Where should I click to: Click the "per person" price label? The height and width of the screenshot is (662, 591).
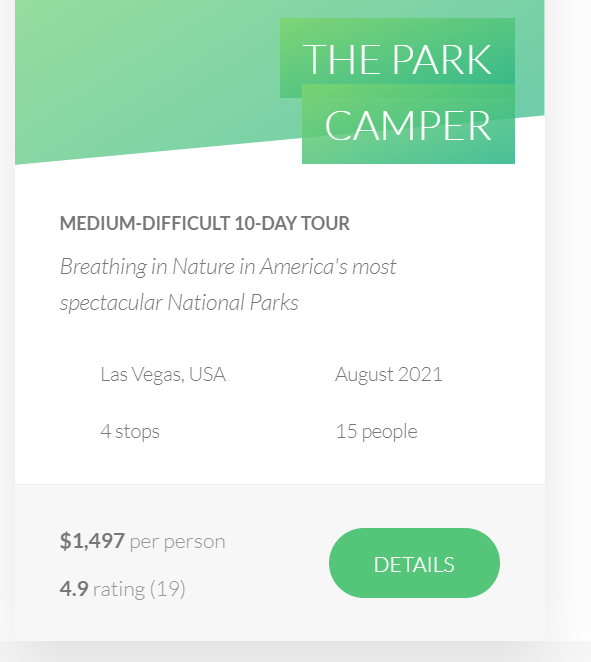pos(178,542)
